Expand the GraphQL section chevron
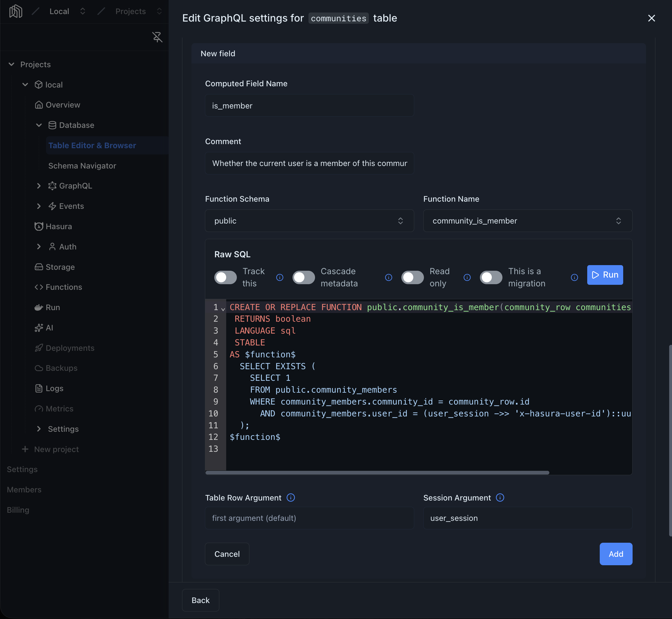 (39, 186)
